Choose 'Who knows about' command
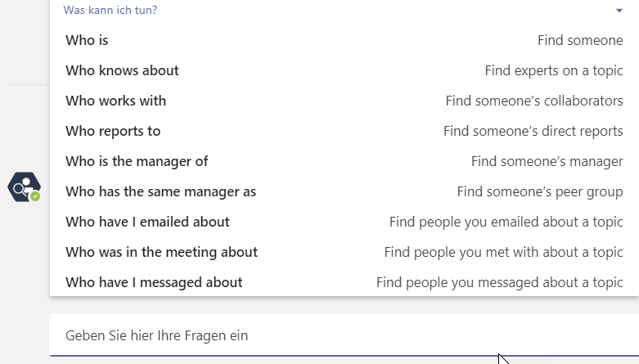Image resolution: width=639 pixels, height=364 pixels. [x=344, y=70]
